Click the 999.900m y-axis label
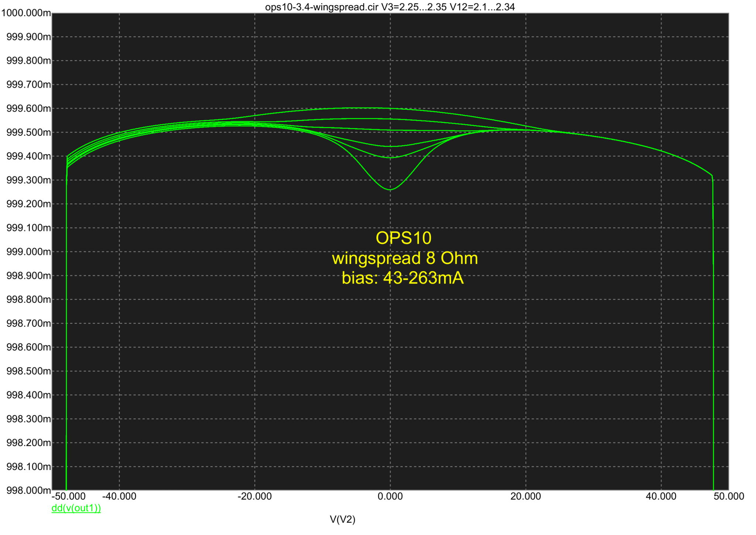 click(x=29, y=37)
